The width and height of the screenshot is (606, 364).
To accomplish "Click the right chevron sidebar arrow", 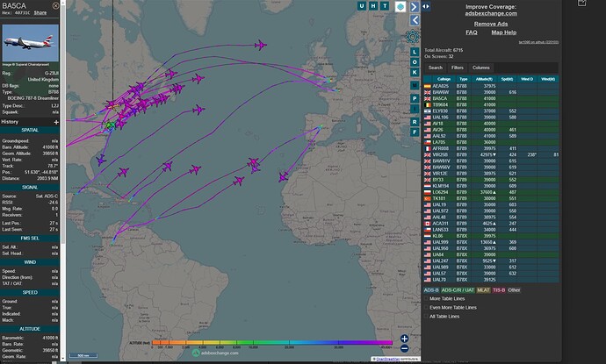I will coord(415,6).
